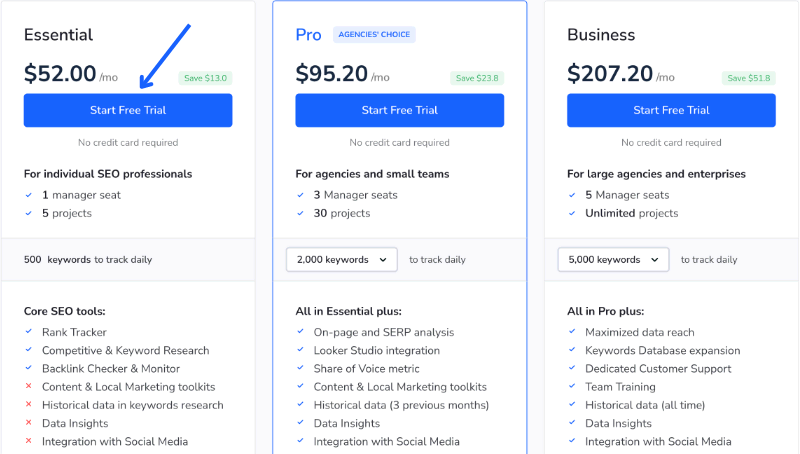
Task: Click the checkmark beside Looker Studio integration
Action: (x=300, y=351)
